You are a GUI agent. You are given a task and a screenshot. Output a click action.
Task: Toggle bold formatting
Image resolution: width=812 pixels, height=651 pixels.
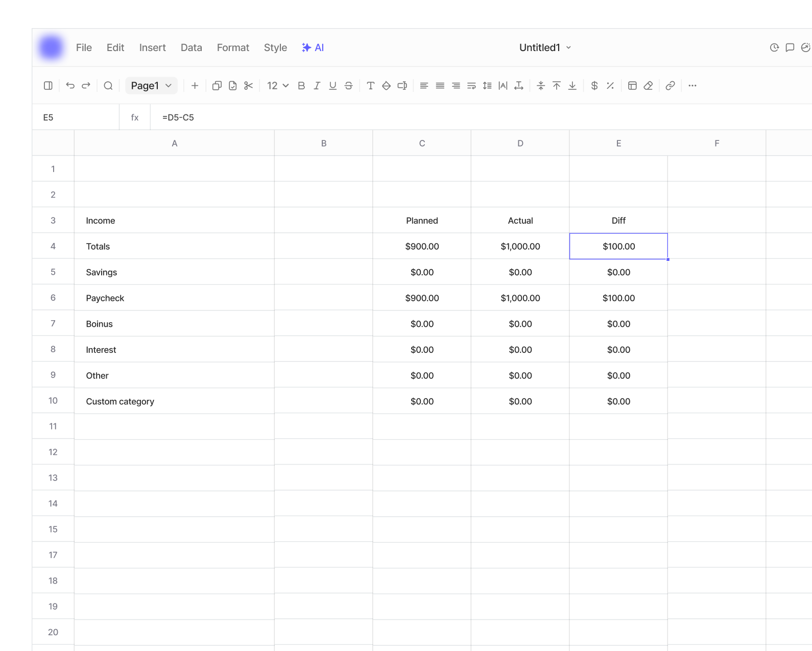[301, 86]
